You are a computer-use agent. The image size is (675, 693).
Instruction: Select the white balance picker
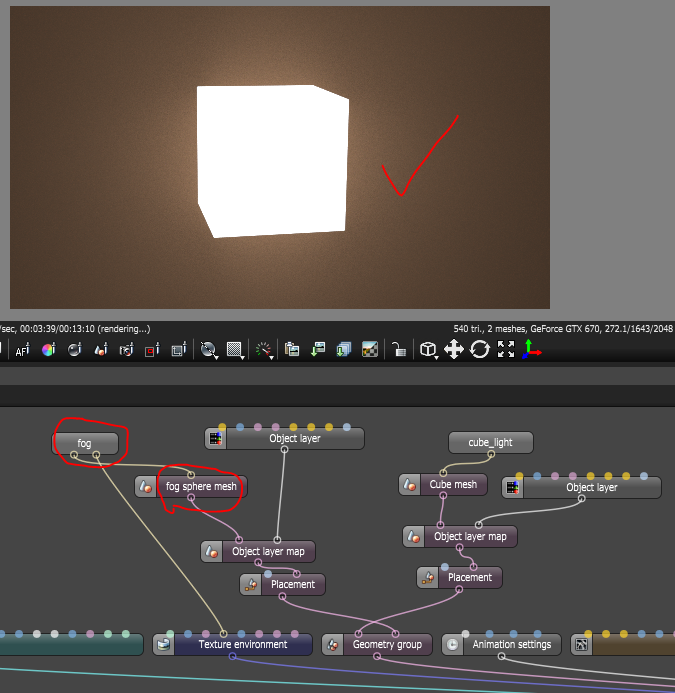tap(49, 350)
